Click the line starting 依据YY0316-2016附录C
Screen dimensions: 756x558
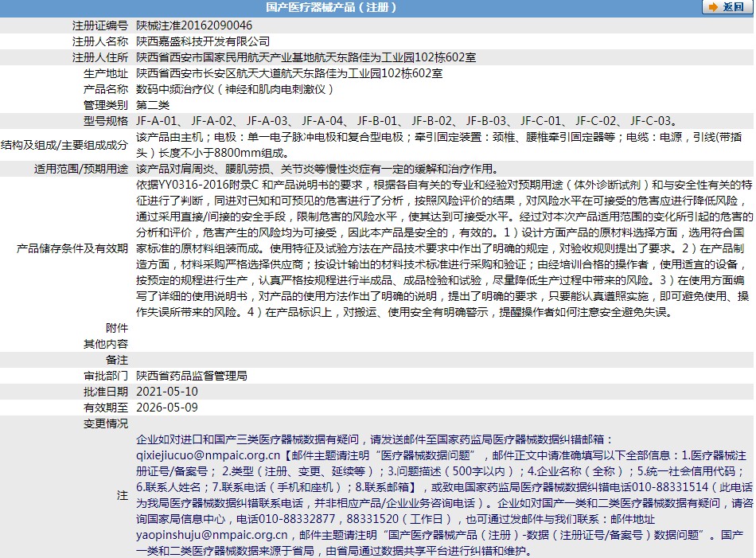coord(444,185)
